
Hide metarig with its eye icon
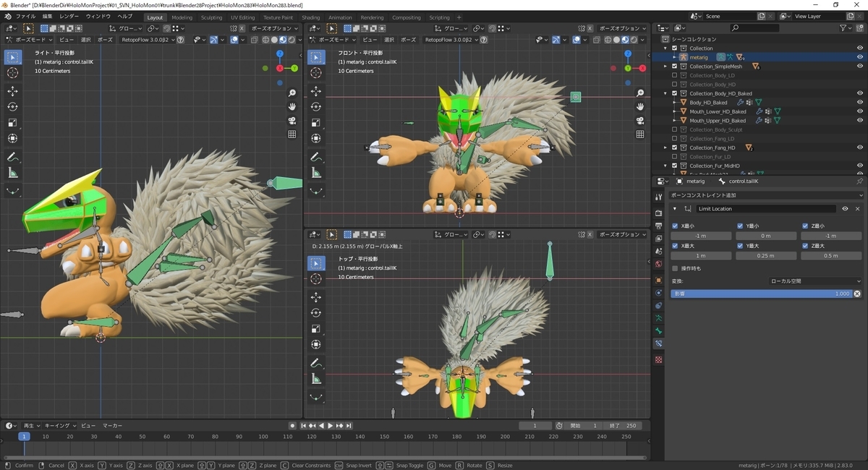pyautogui.click(x=860, y=57)
